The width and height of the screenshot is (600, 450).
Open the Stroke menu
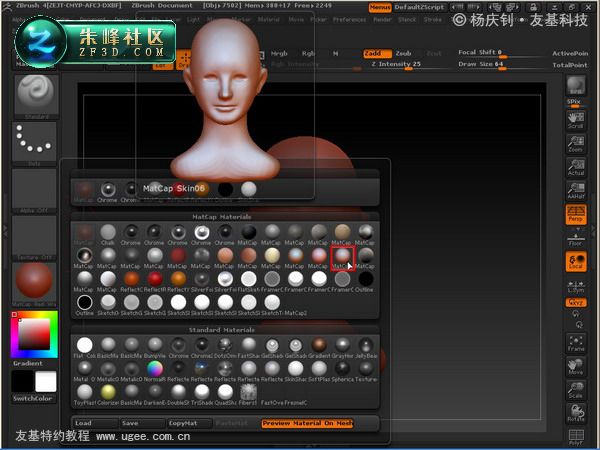coord(432,20)
